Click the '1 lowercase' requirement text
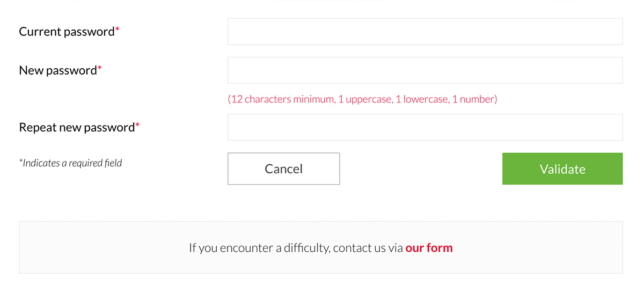Image resolution: width=644 pixels, height=292 pixels. click(422, 99)
